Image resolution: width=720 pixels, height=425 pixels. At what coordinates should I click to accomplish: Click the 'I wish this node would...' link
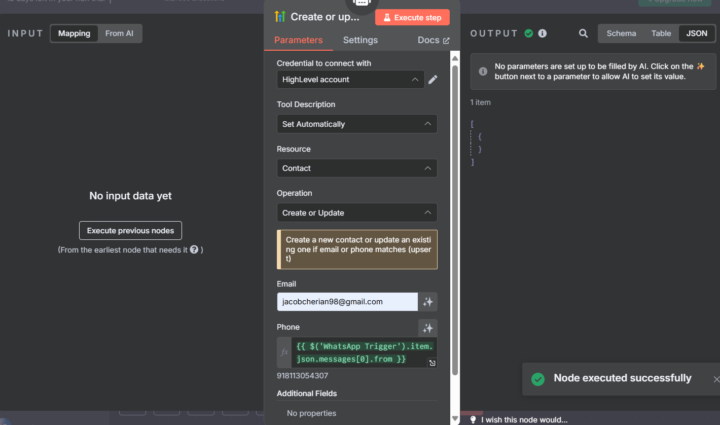point(524,420)
